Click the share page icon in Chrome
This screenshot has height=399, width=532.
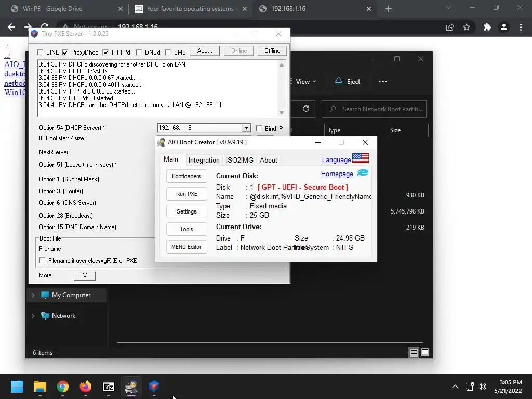coord(450,27)
